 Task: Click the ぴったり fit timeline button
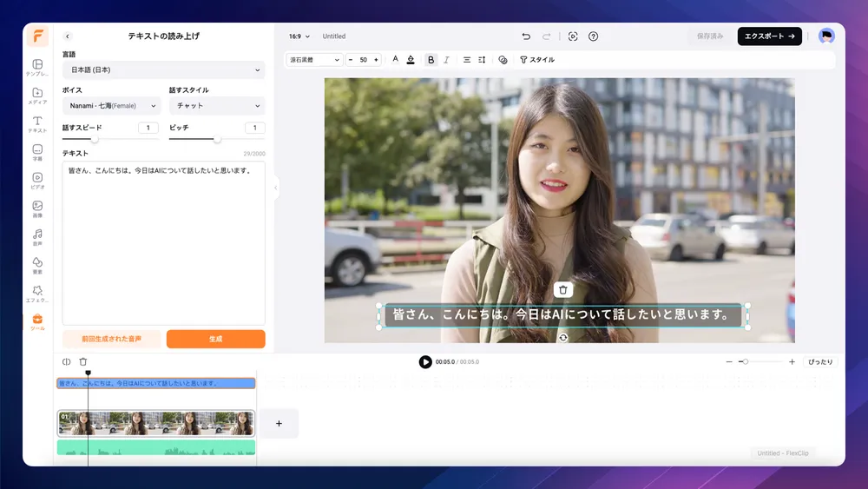820,361
